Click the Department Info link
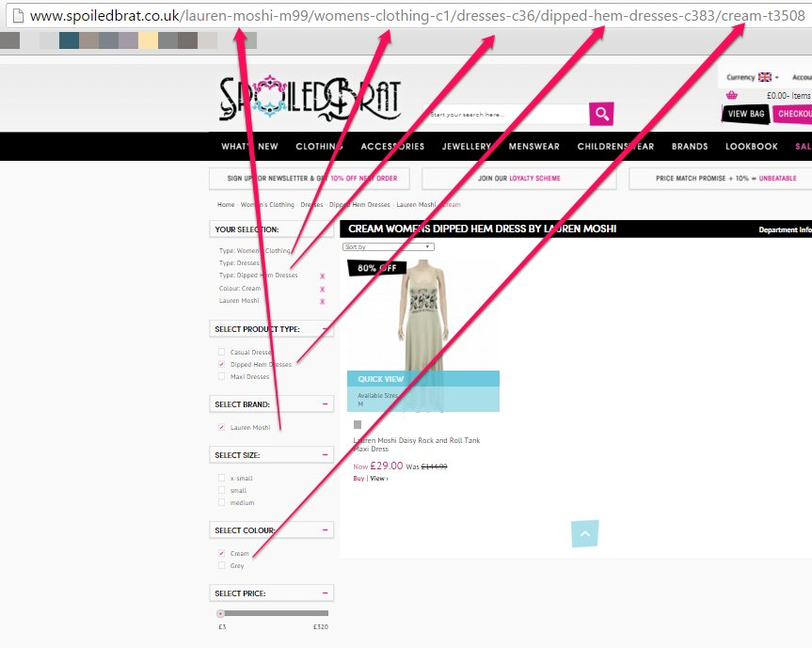This screenshot has width=812, height=648. pyautogui.click(x=785, y=229)
